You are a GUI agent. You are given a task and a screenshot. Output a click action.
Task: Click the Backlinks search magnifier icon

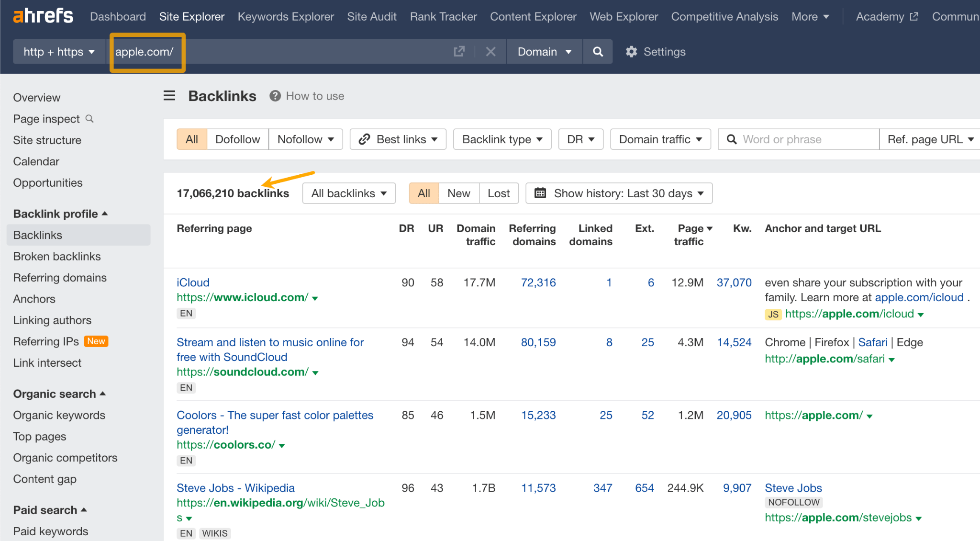(731, 139)
